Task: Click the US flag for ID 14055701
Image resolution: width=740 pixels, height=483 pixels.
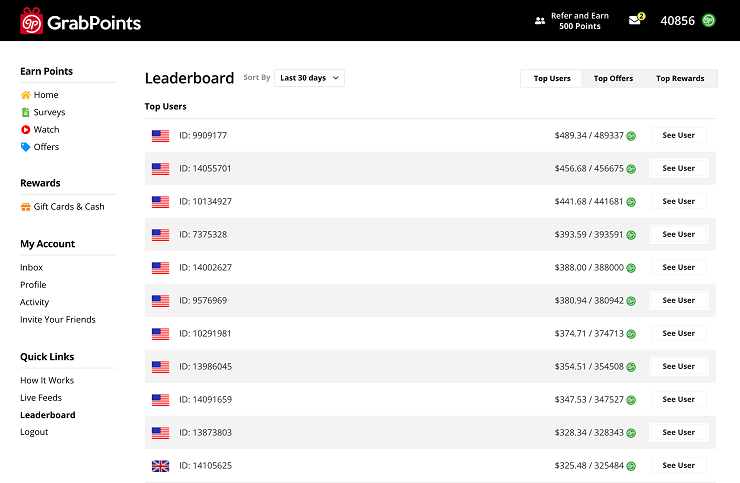Action: pos(160,169)
